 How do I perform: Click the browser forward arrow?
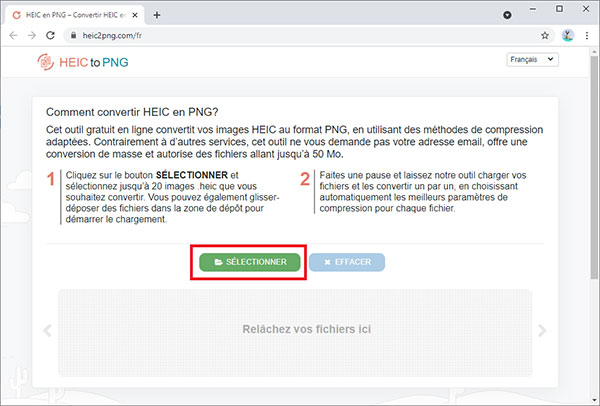[x=32, y=36]
